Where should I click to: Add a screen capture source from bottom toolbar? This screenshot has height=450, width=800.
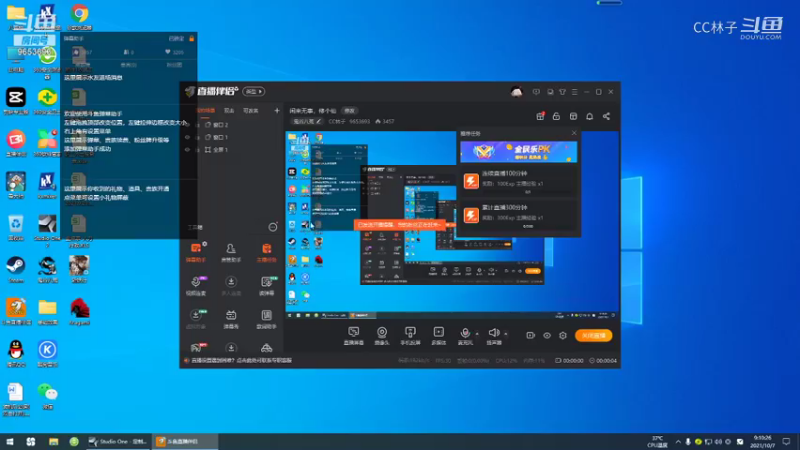[354, 336]
